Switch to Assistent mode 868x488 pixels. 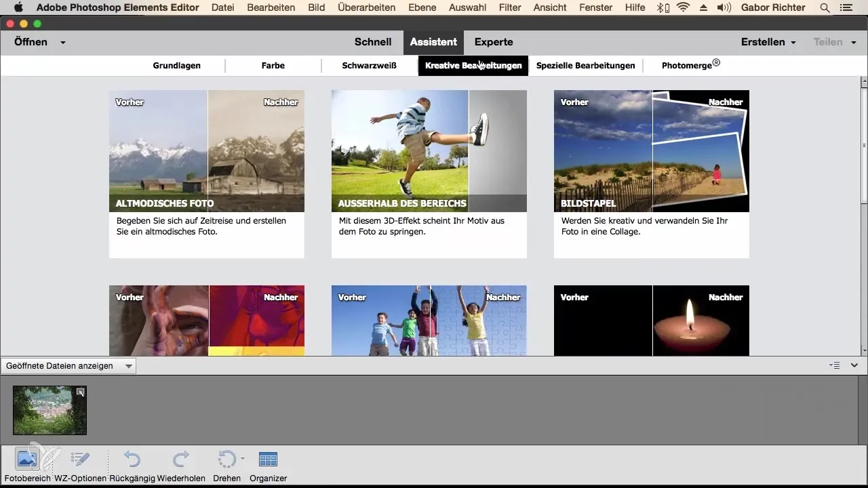tap(433, 42)
